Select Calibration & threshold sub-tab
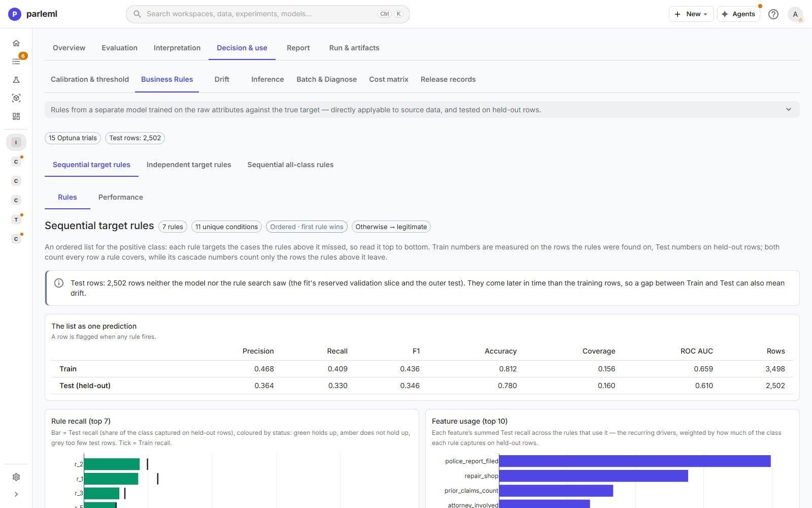 tap(90, 79)
